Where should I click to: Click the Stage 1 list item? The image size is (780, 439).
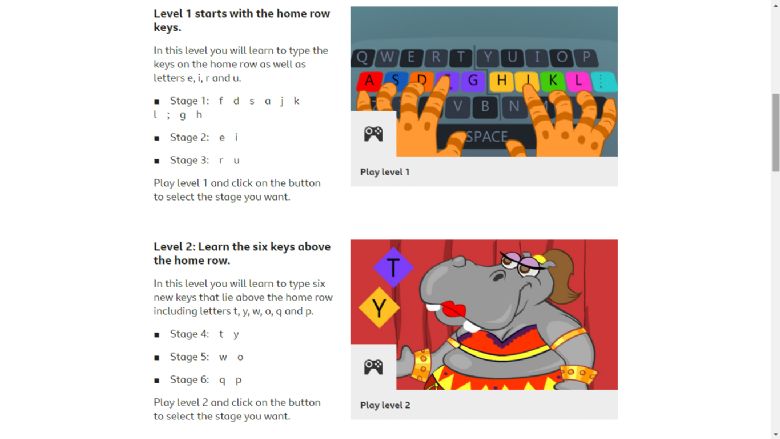[227, 108]
